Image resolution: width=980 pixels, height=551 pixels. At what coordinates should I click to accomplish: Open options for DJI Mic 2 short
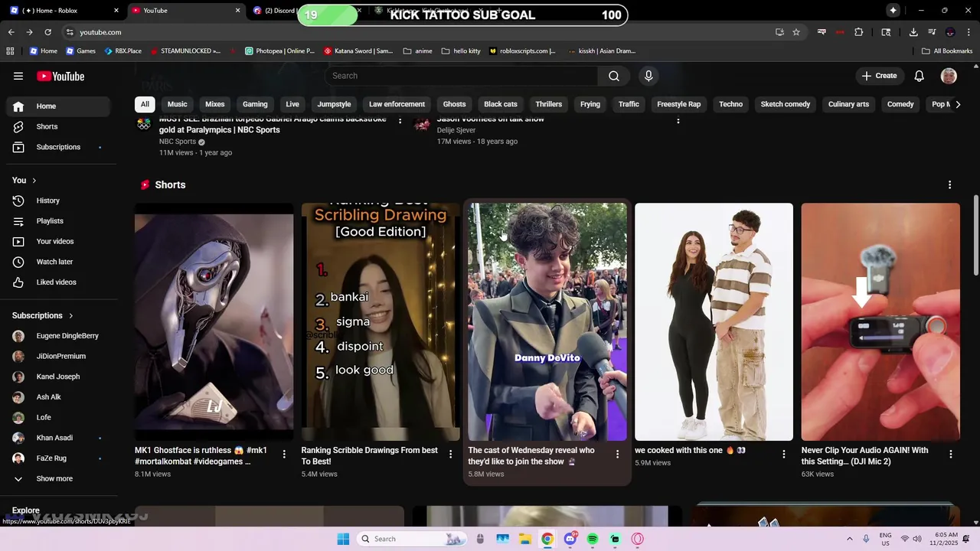point(950,455)
